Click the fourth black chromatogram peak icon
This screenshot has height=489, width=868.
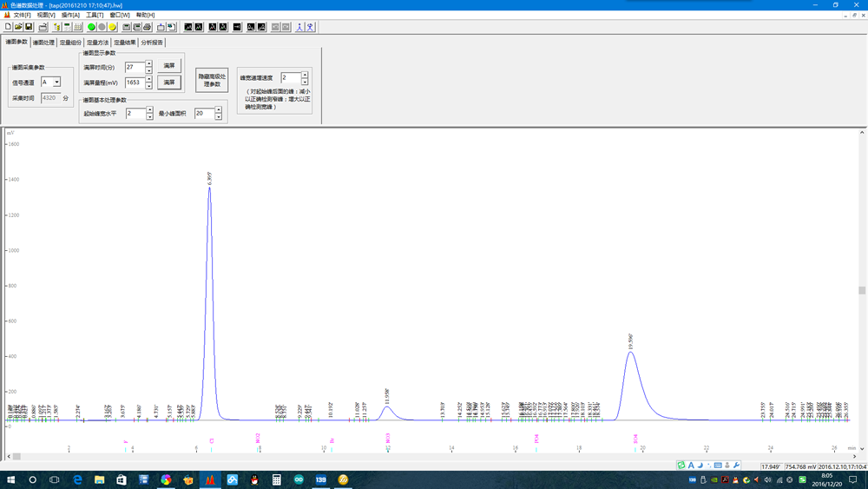(223, 27)
